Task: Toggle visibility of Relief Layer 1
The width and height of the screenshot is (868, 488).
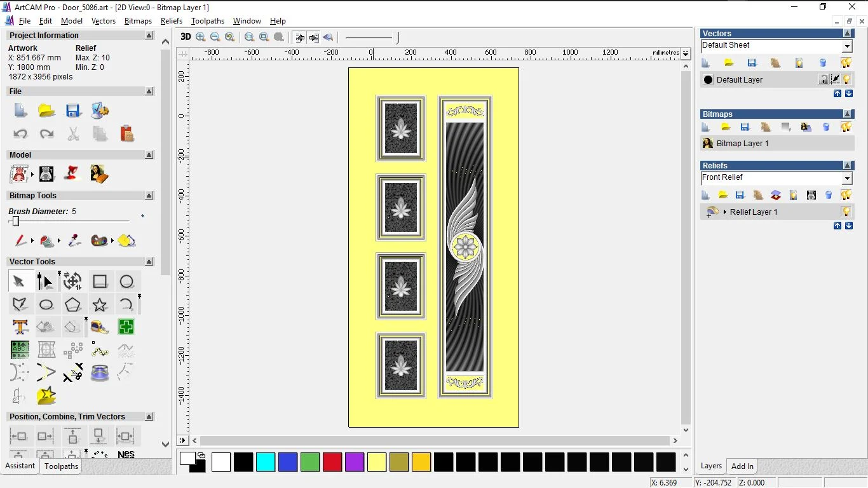Action: coord(846,211)
